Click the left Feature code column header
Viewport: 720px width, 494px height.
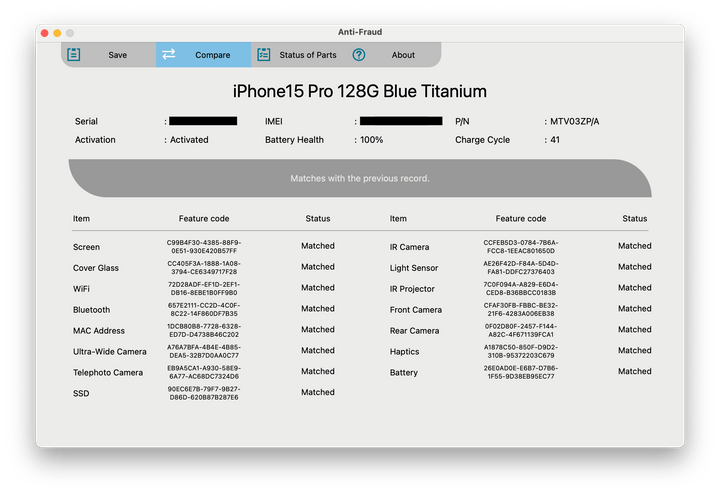pos(204,219)
